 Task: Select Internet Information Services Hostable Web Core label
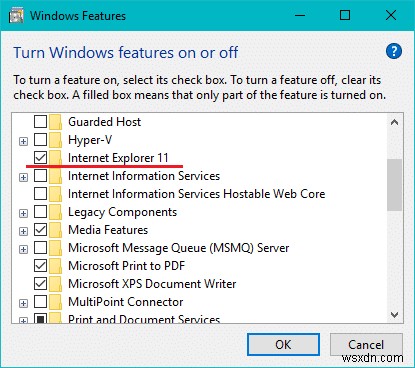tap(197, 194)
